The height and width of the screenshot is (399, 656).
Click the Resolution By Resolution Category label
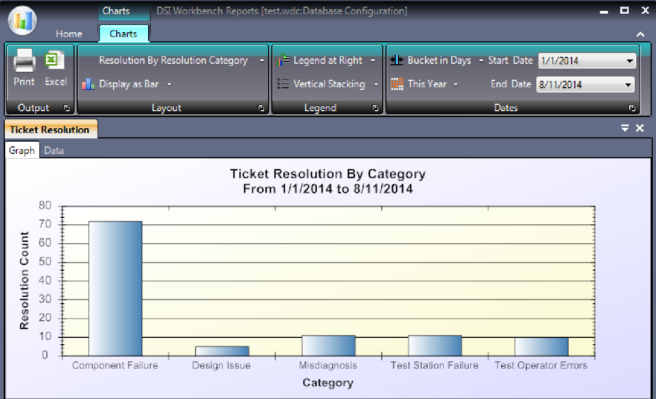point(173,61)
